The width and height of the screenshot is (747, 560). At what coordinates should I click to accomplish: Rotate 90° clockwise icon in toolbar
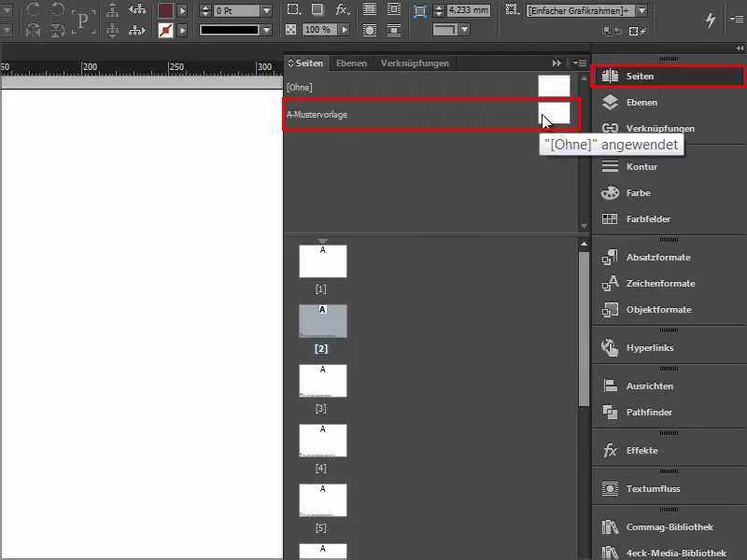34,9
